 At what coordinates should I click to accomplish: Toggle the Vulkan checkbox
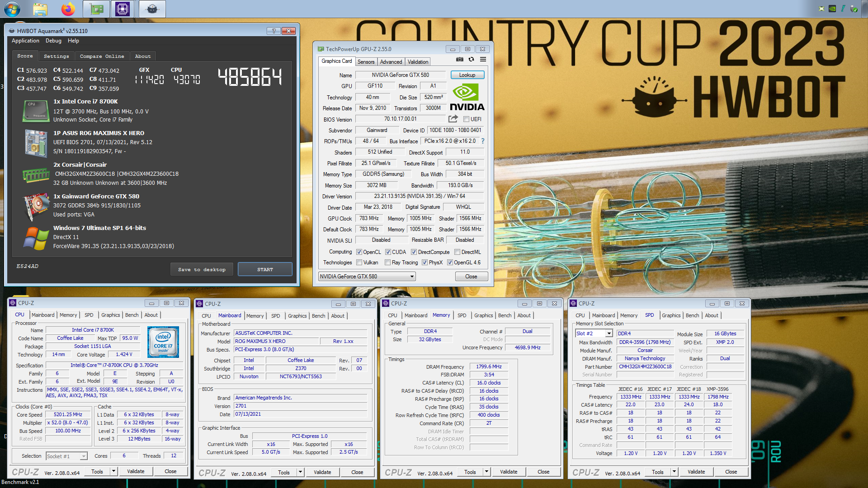click(x=359, y=263)
